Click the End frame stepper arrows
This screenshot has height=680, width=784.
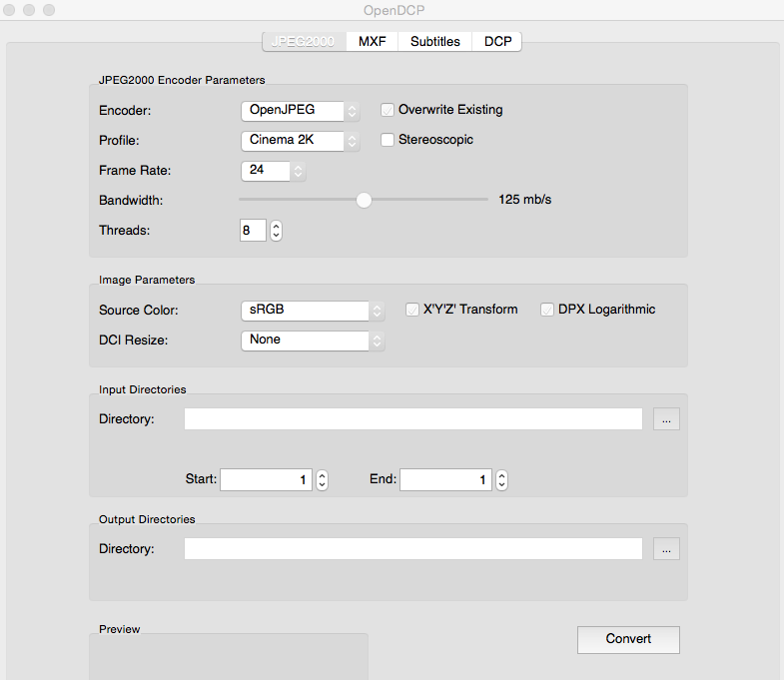(501, 480)
